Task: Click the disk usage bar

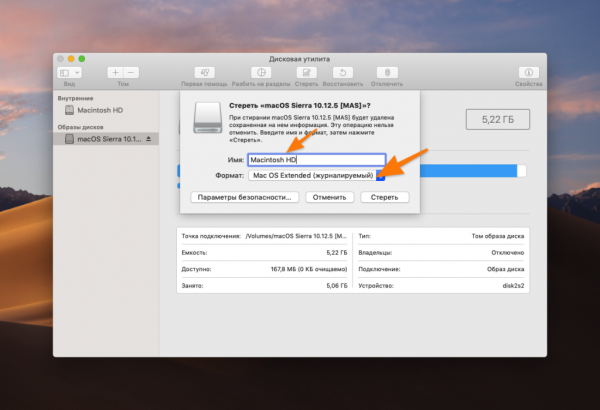Action: [x=473, y=171]
